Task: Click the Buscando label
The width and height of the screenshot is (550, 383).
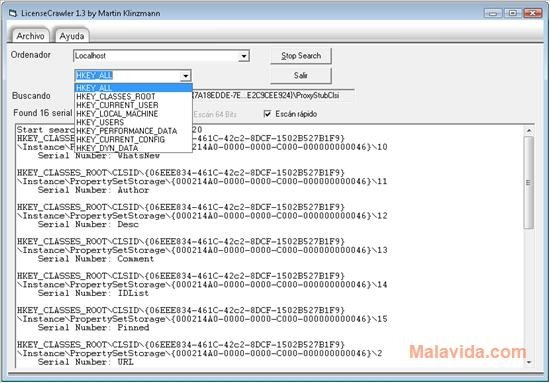Action: [31, 96]
